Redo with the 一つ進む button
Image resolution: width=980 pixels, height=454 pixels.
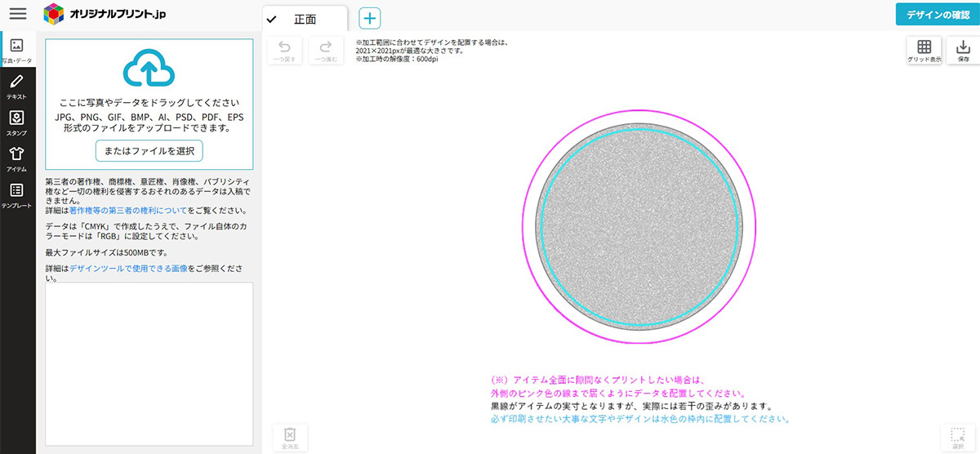(326, 51)
